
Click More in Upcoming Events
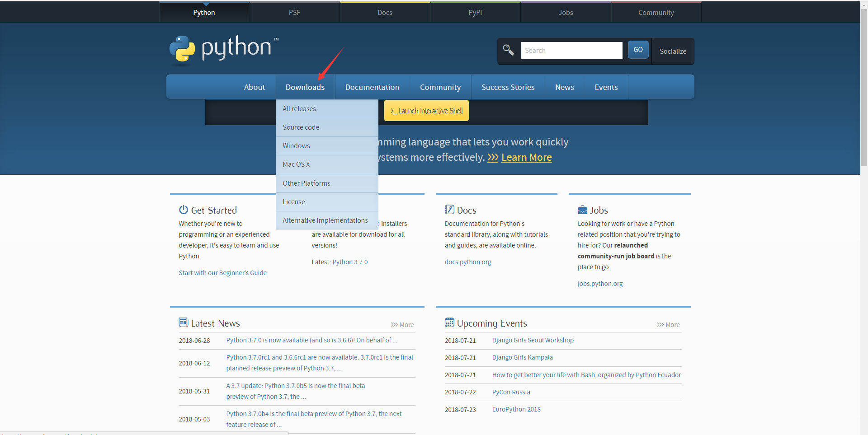click(668, 325)
